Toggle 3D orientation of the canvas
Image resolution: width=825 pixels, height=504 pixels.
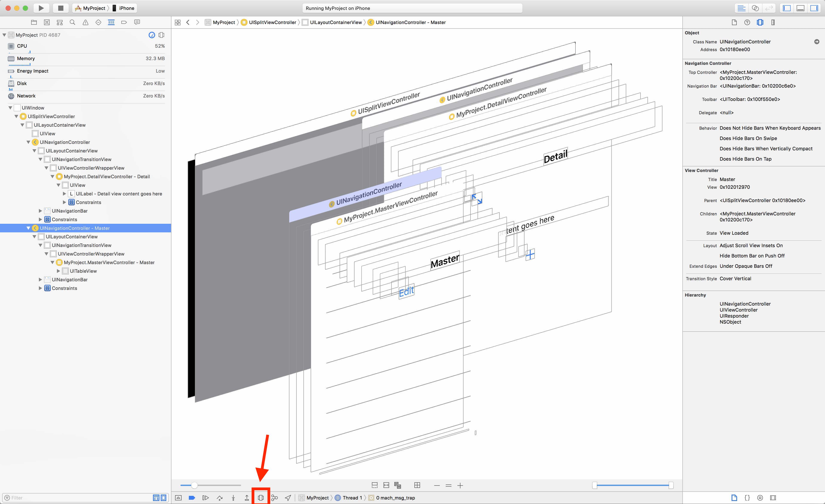pyautogui.click(x=417, y=485)
